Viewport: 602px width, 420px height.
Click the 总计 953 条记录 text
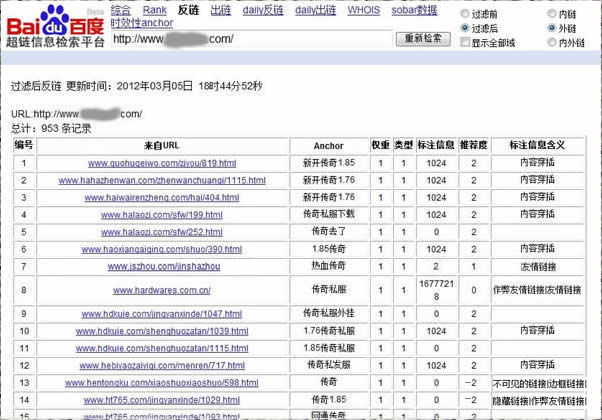pyautogui.click(x=51, y=129)
